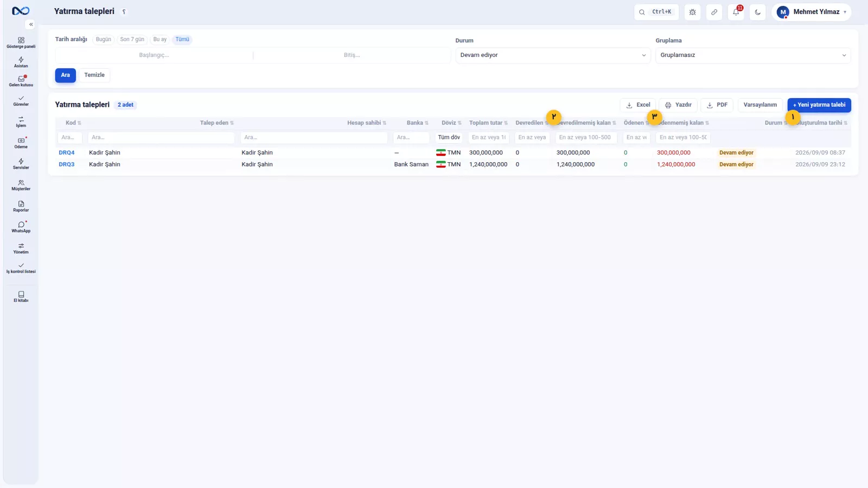This screenshot has height=488, width=868.
Task: Open Ödeme sidebar icon
Action: coord(21,143)
